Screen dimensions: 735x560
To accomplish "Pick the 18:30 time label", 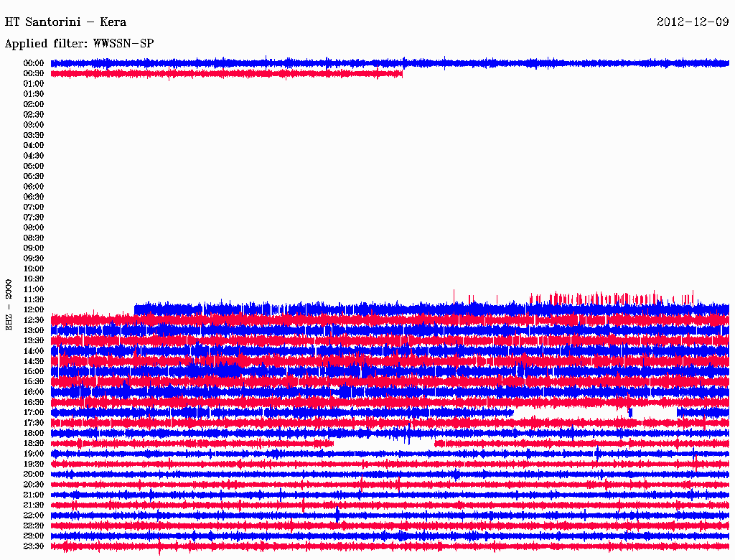I will click(34, 443).
